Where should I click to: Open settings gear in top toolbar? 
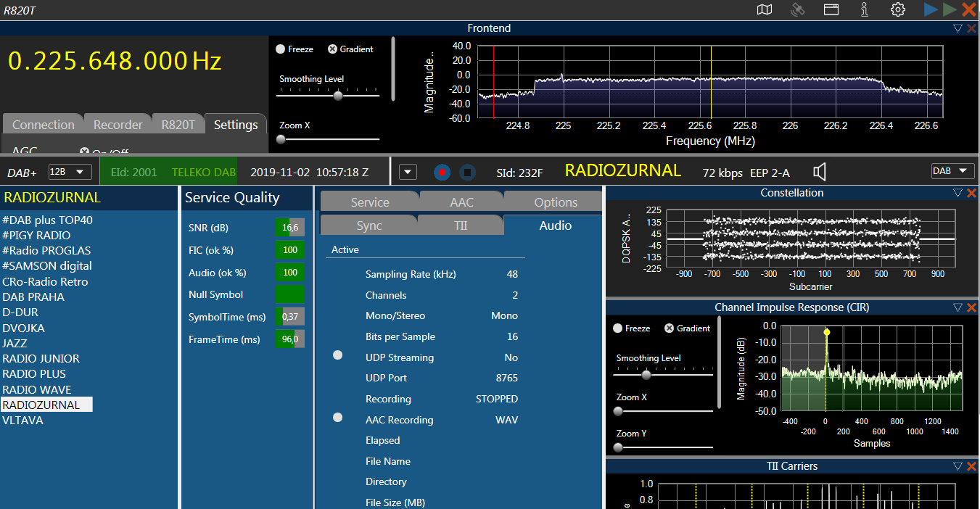point(898,9)
